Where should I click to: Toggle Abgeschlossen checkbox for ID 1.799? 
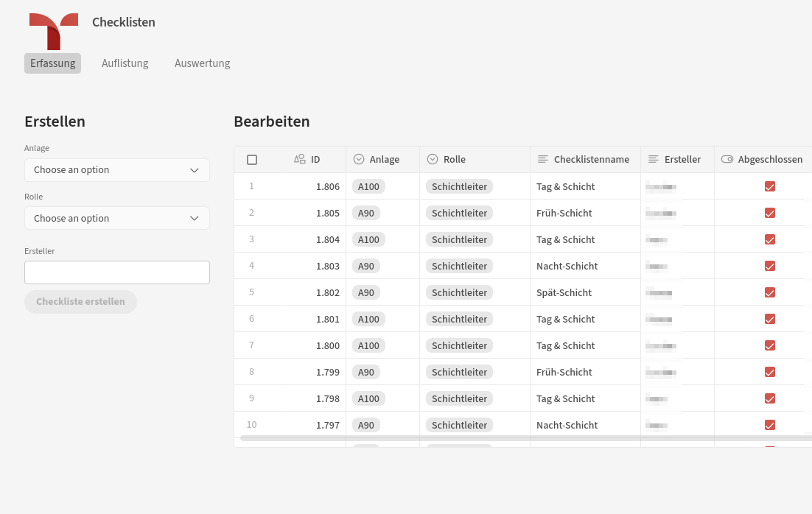tap(770, 372)
